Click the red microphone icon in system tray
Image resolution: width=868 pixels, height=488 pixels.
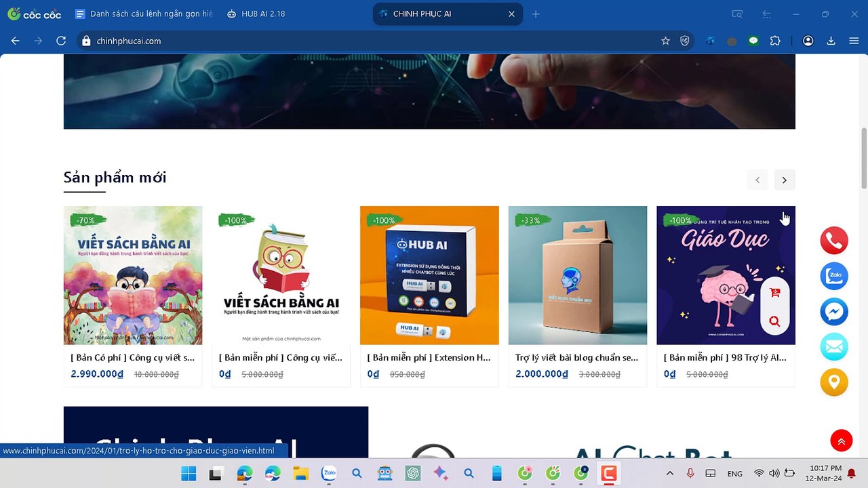690,473
